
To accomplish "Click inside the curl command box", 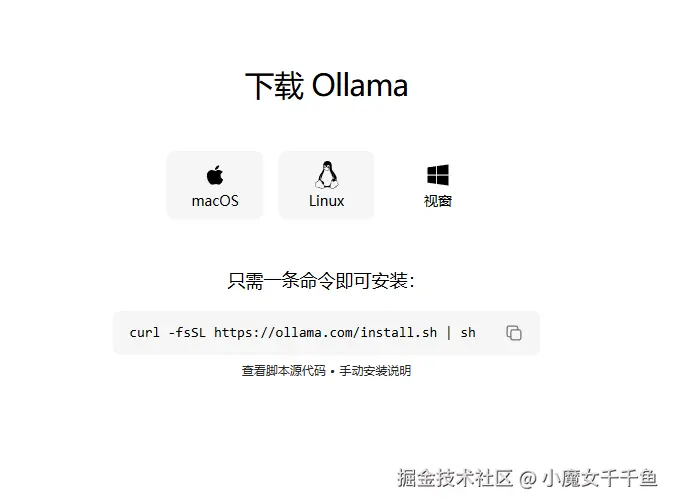I will tap(326, 333).
